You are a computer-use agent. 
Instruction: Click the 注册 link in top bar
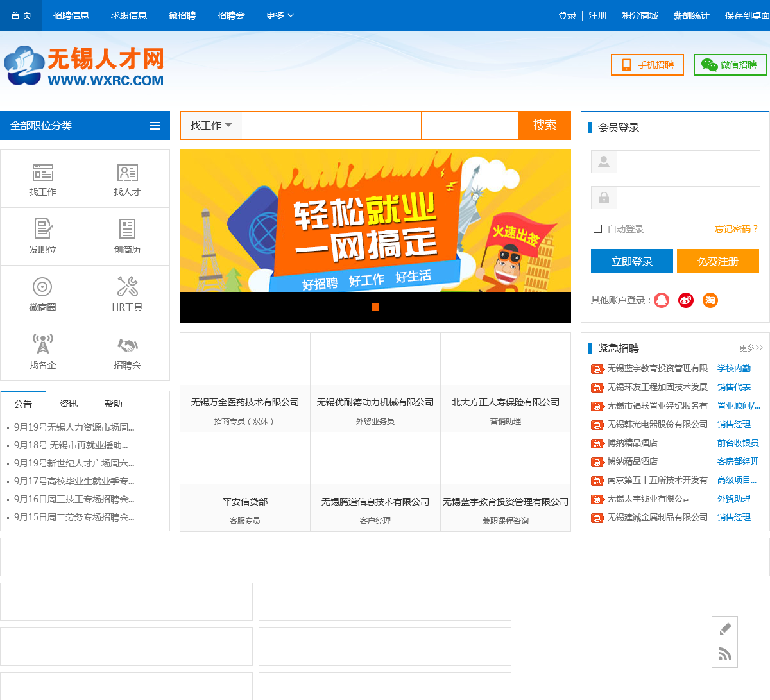coord(598,15)
